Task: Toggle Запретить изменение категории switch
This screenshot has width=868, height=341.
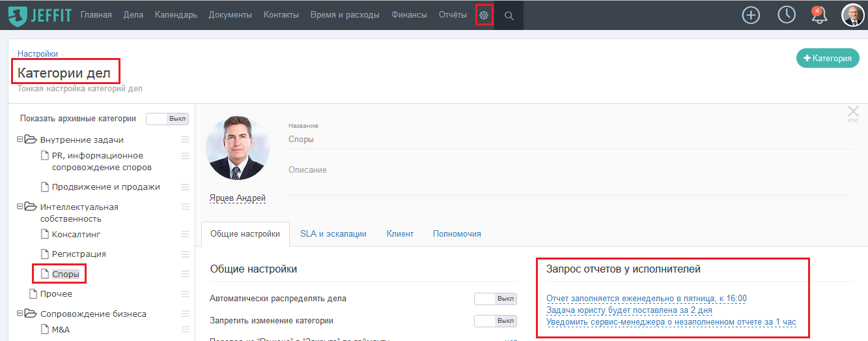Action: 496,321
